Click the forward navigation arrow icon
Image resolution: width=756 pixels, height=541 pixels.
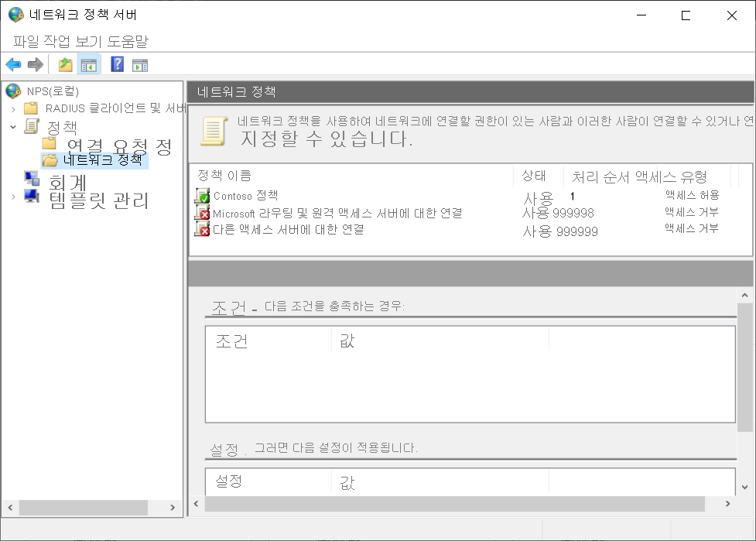(x=35, y=64)
